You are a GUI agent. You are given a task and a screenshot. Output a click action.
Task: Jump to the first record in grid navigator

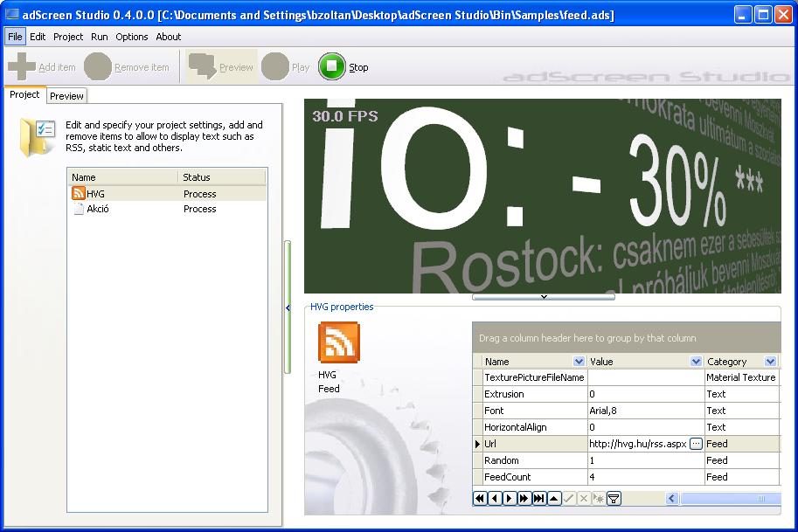(479, 499)
